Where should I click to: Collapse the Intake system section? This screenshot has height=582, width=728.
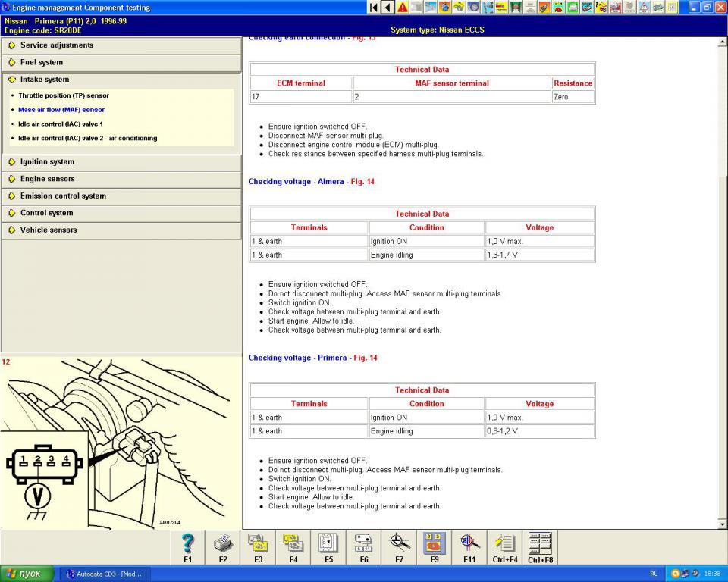pyautogui.click(x=121, y=80)
